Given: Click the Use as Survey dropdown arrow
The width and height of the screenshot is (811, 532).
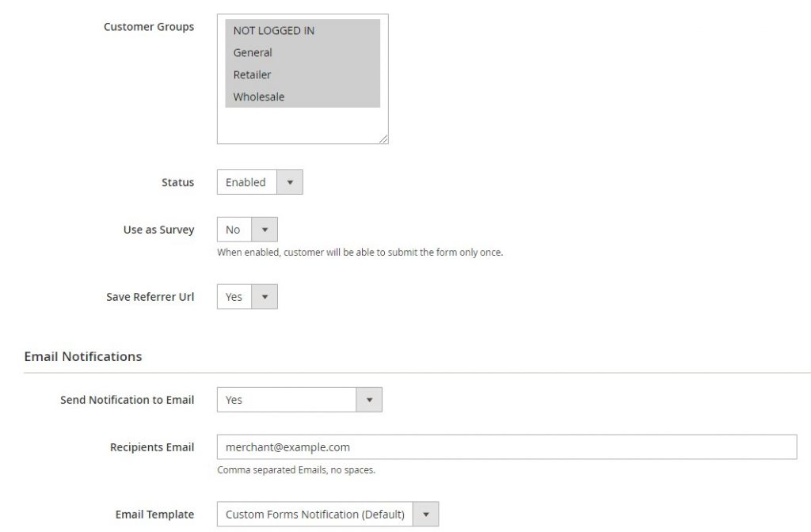Looking at the screenshot, I should tap(266, 229).
